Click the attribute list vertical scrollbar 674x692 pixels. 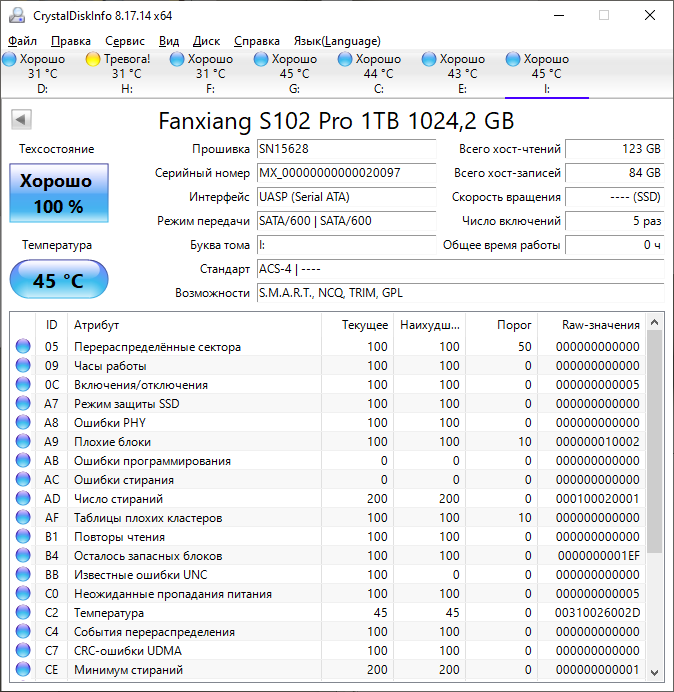[655, 440]
